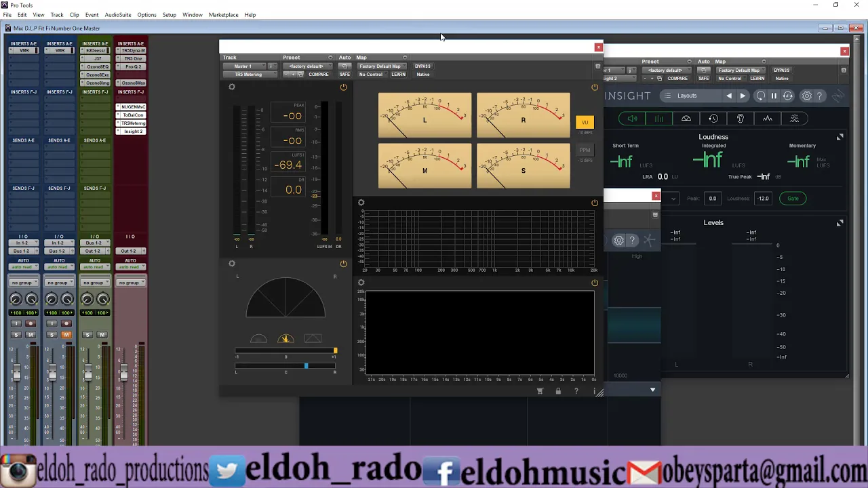Toggle power of the VU meters section

[595, 87]
